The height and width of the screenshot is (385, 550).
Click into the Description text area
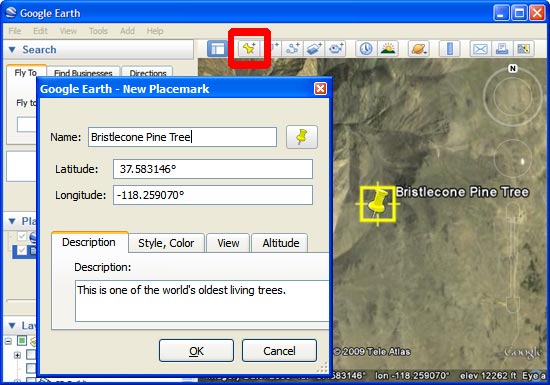(202, 300)
